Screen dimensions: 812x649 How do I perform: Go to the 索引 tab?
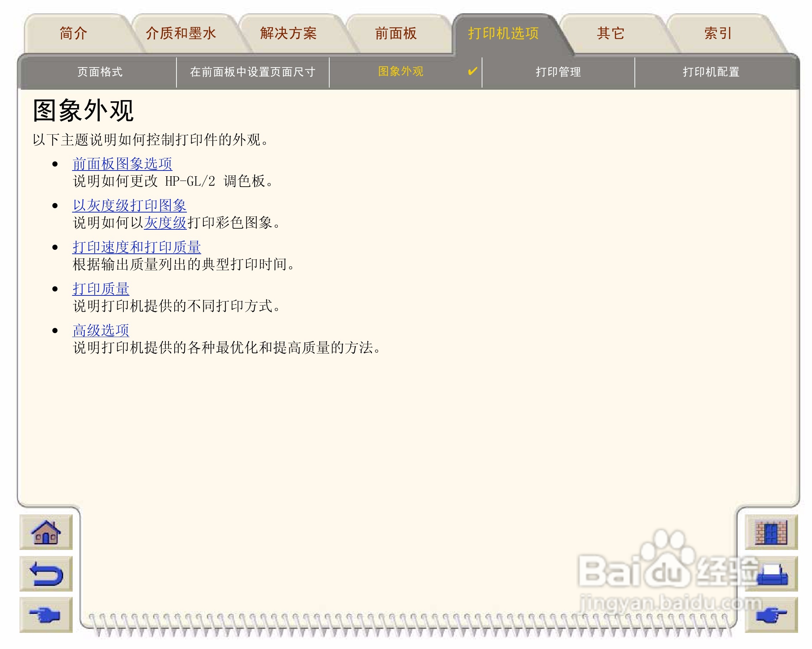[718, 33]
